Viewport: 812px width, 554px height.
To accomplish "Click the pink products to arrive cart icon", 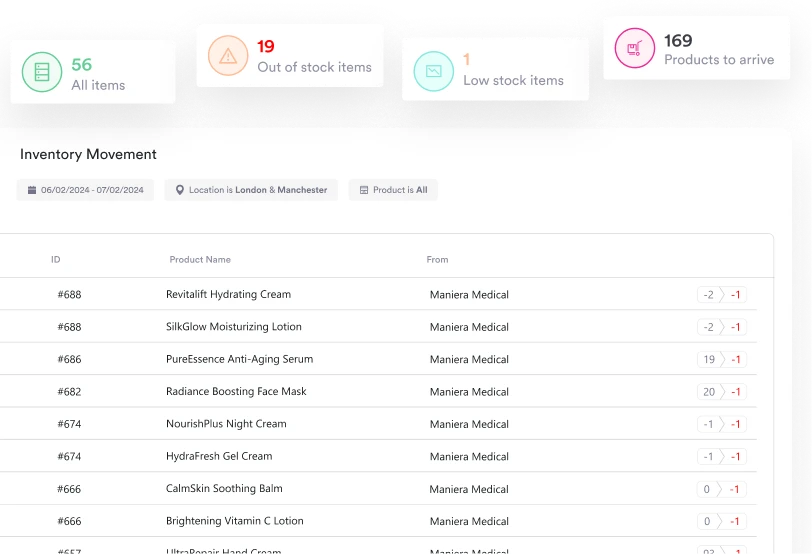I will pyautogui.click(x=634, y=48).
